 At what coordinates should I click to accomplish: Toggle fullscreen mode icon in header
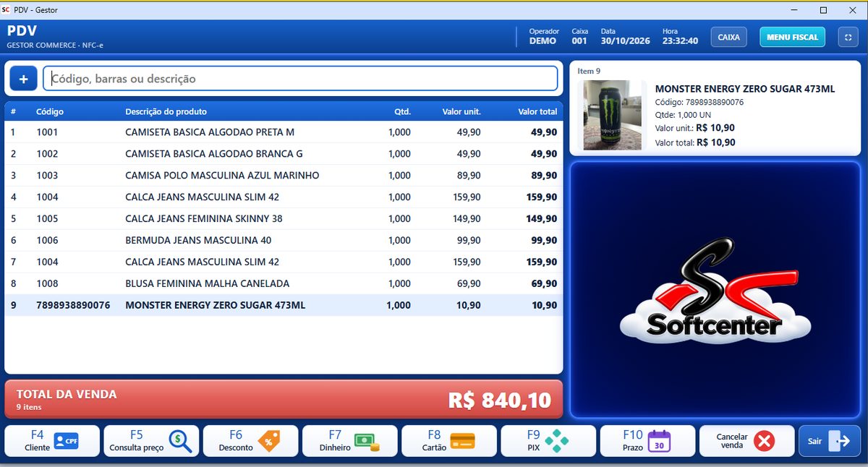[848, 37]
